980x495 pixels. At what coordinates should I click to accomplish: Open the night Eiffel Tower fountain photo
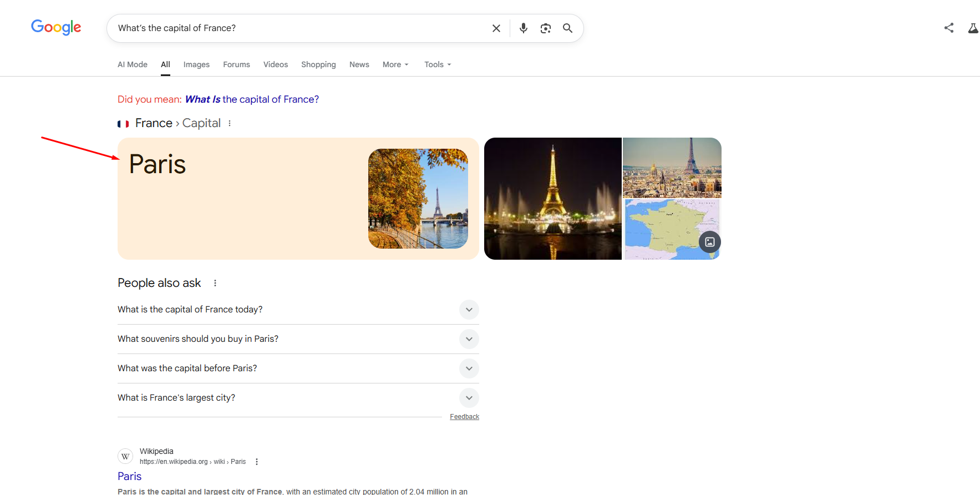point(552,199)
